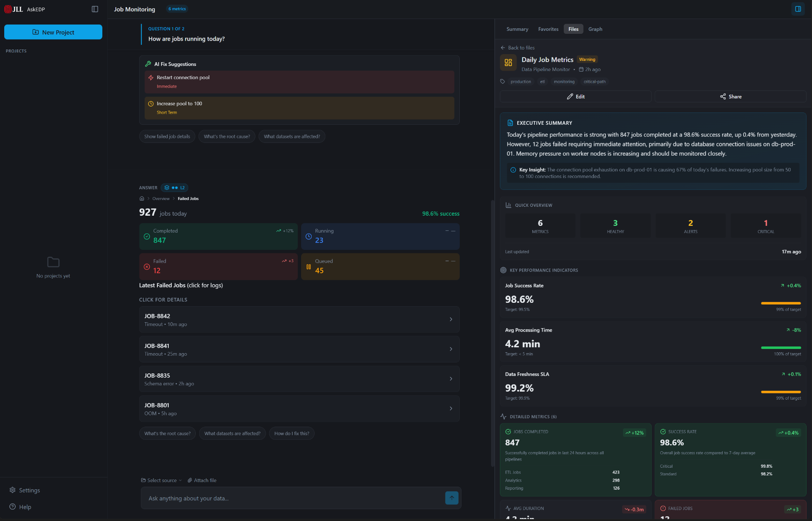The width and height of the screenshot is (812, 521).
Task: Click Show failed job details chip
Action: click(x=167, y=136)
